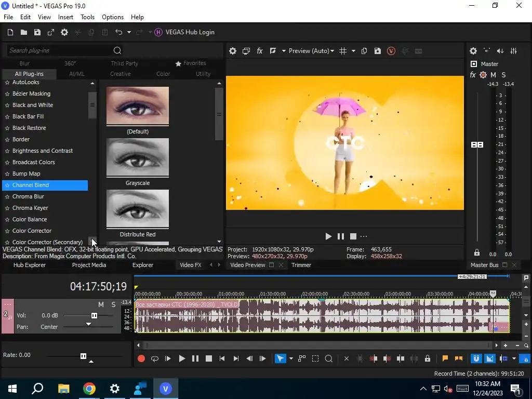
Task: Switch to the Project Media tab
Action: (x=89, y=265)
